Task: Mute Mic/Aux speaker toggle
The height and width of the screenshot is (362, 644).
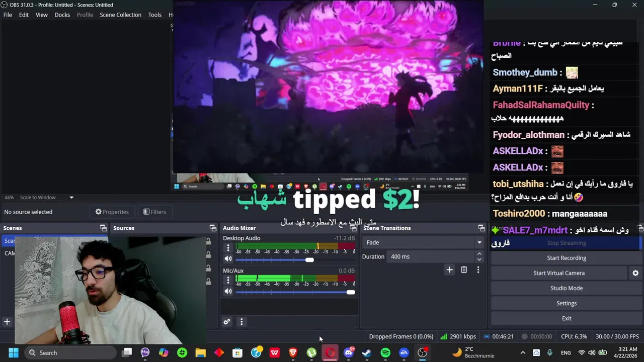Action: pos(228,291)
